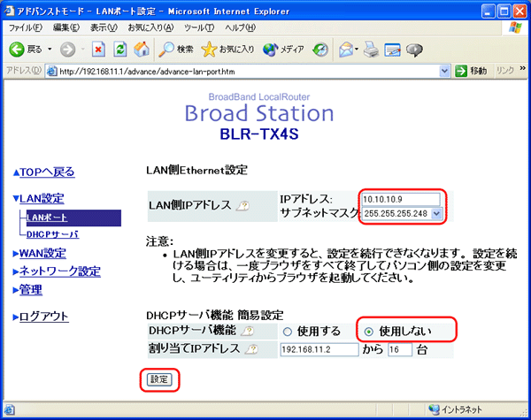Click the Edit page toolbar icon
Image resolution: width=531 pixels, height=420 pixels.
click(x=392, y=50)
